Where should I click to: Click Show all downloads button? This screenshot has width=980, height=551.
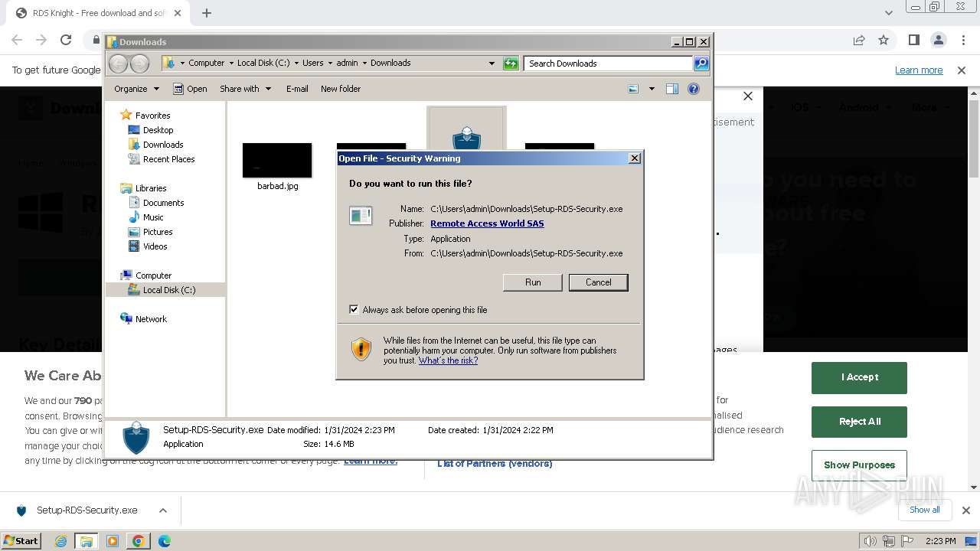tap(924, 510)
